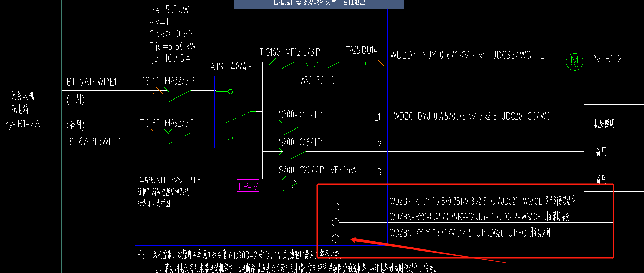644x273 pixels.
Task: Click the L1 circuit number
Action: (377, 117)
